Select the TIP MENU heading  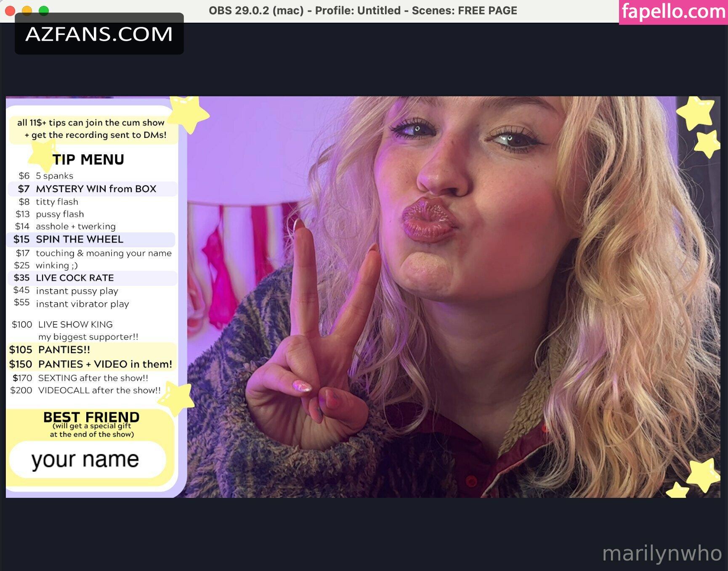point(88,160)
